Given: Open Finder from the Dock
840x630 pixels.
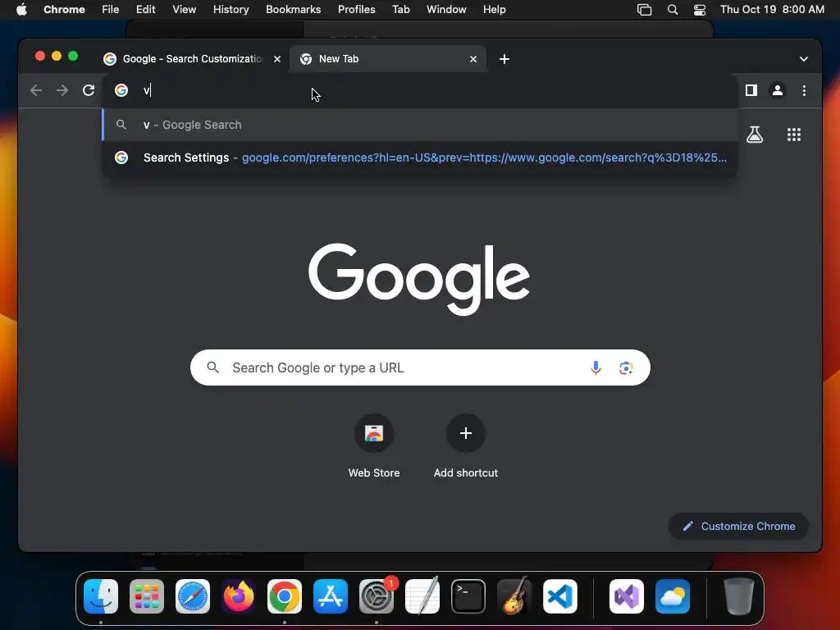Looking at the screenshot, I should click(x=101, y=596).
